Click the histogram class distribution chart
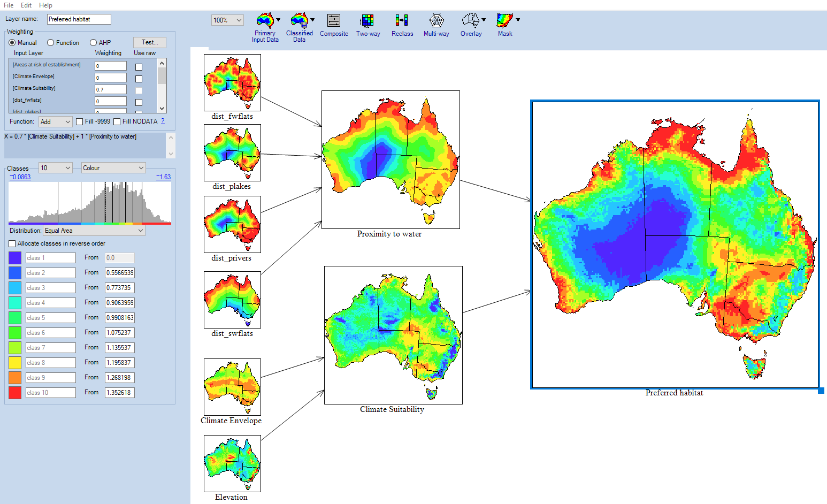827x504 pixels. pyautogui.click(x=90, y=203)
